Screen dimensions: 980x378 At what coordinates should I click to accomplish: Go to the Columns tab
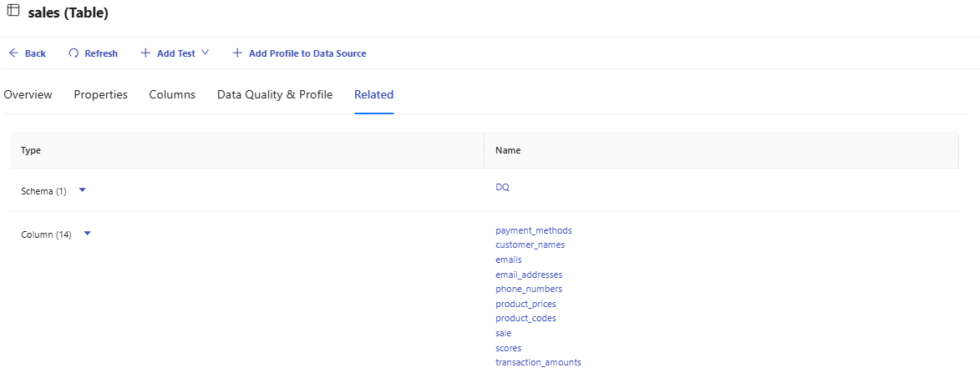click(172, 94)
